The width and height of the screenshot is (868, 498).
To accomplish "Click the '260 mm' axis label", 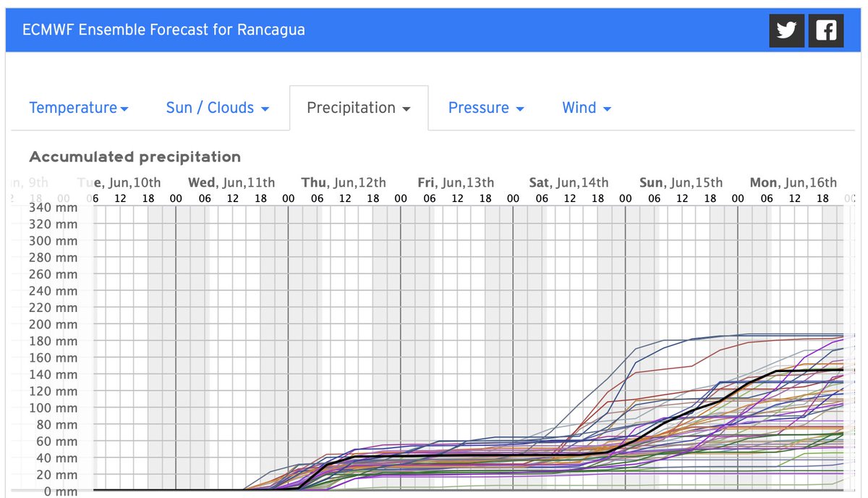I will tap(53, 274).
